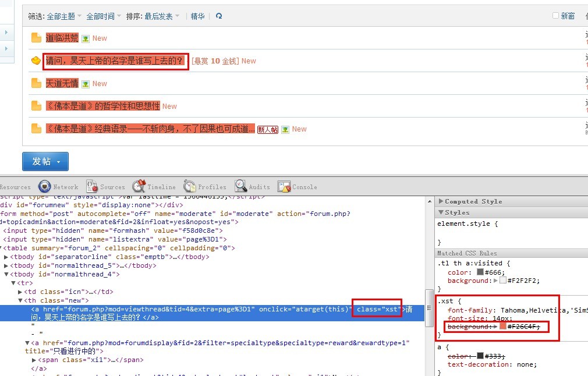Open the 最后发表 sort dropdown
This screenshot has width=588, height=376.
(162, 16)
